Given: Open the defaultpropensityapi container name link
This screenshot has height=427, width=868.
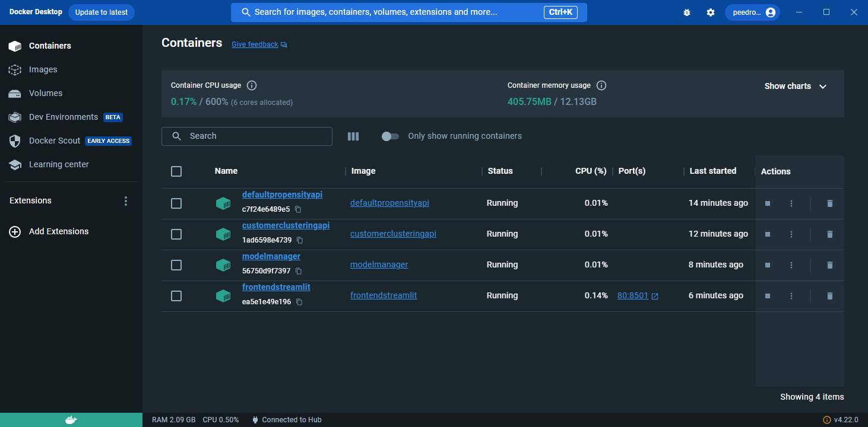Looking at the screenshot, I should 282,195.
